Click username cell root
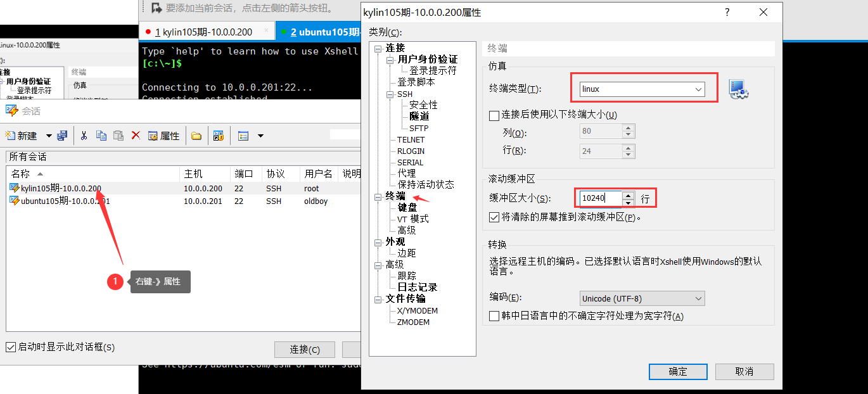 [x=312, y=188]
